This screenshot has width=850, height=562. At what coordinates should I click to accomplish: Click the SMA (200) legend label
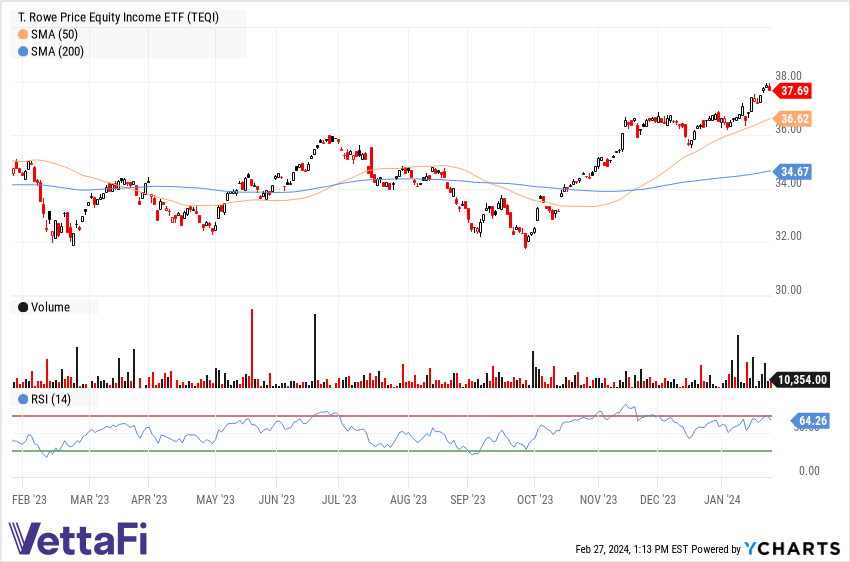(57, 52)
